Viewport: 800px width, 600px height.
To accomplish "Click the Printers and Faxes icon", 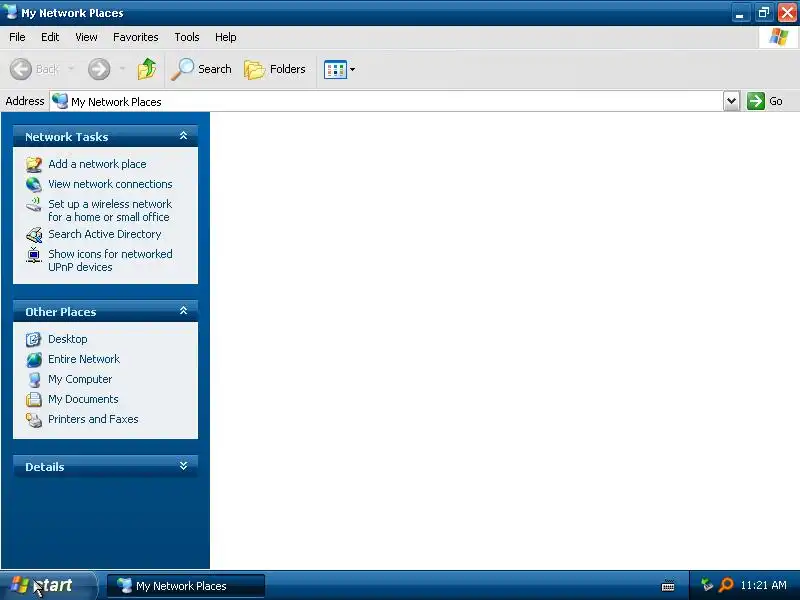I will click(34, 419).
